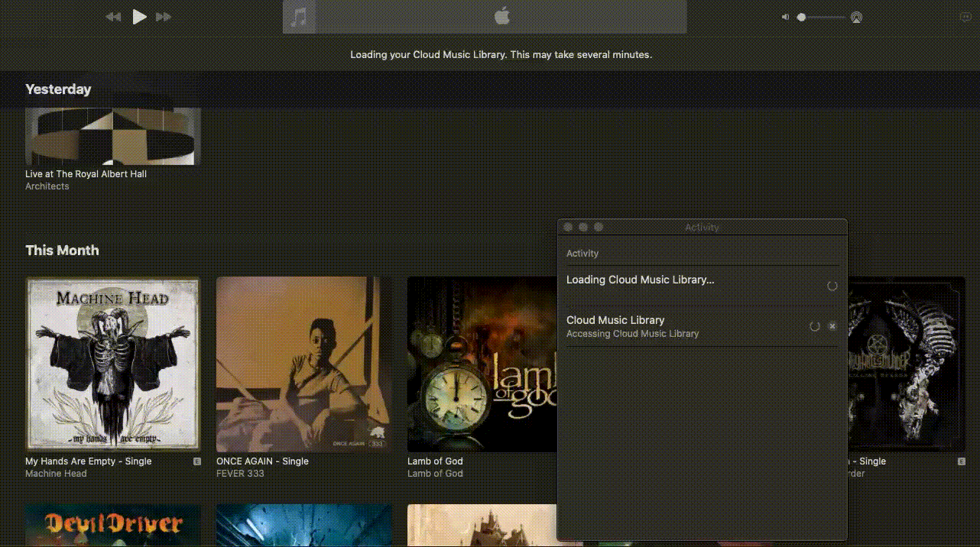Click the Cloud Music Library loading message banner

coord(501,55)
